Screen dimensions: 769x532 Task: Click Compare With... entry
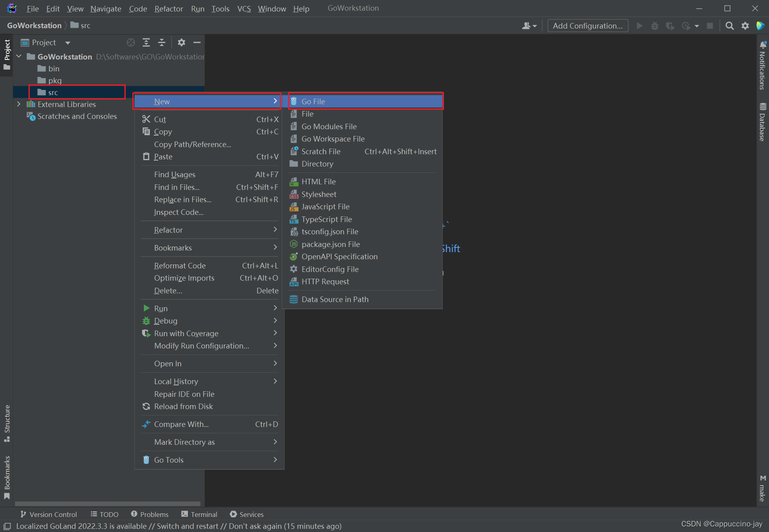tap(210, 424)
